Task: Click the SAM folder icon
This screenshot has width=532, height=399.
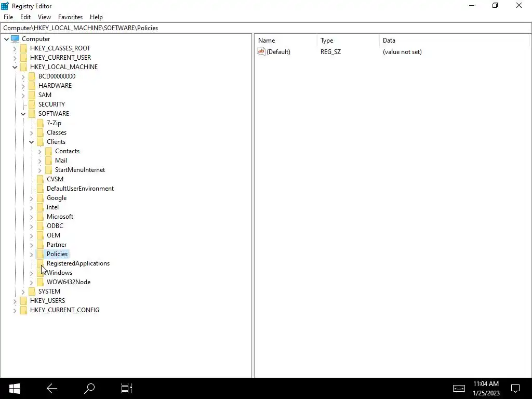Action: coord(32,95)
